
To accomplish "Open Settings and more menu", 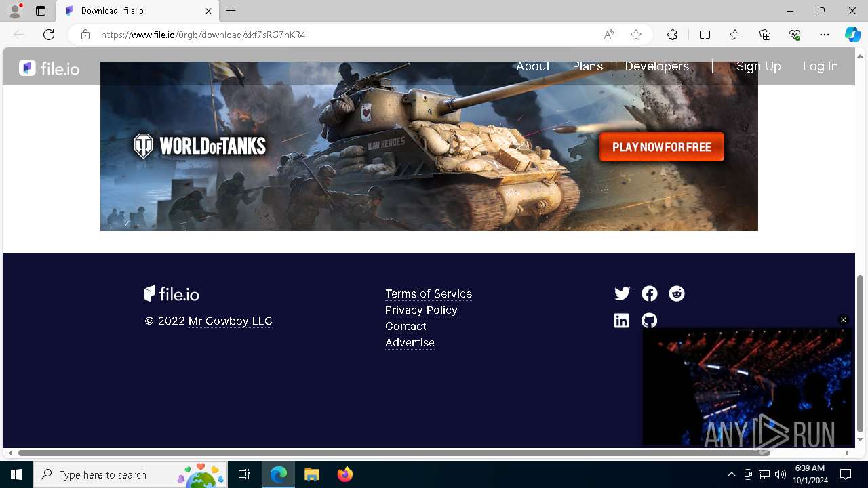I will tap(825, 35).
